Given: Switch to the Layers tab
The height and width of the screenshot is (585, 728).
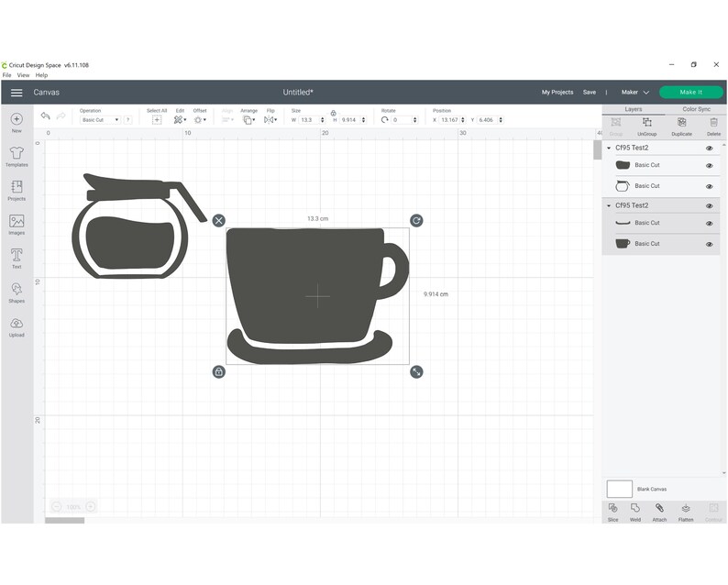Looking at the screenshot, I should (x=634, y=109).
